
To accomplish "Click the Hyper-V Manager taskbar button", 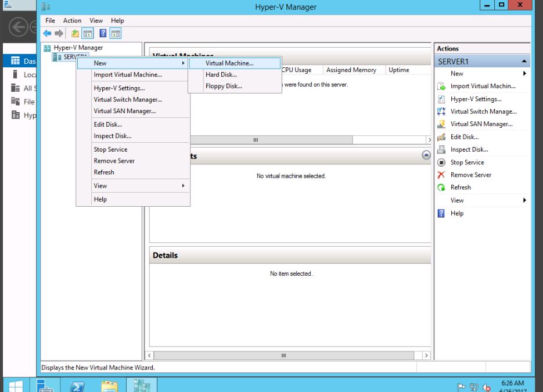I will (142, 386).
